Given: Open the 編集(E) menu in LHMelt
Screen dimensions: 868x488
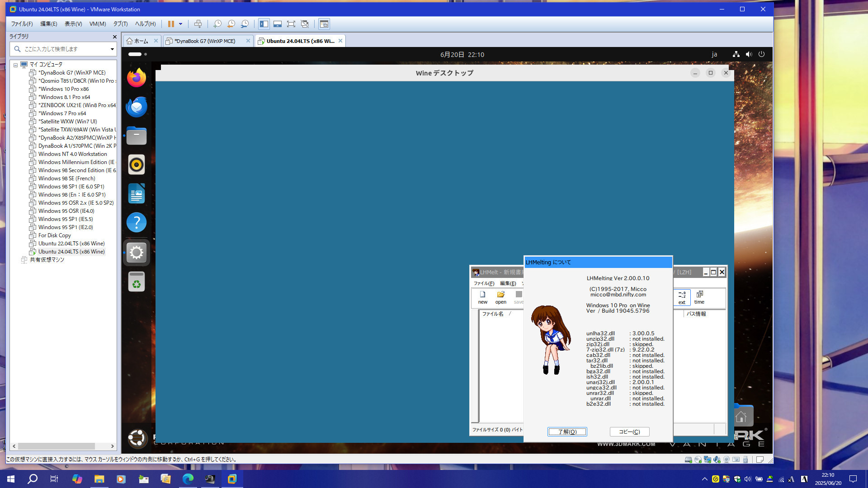Looking at the screenshot, I should 508,283.
